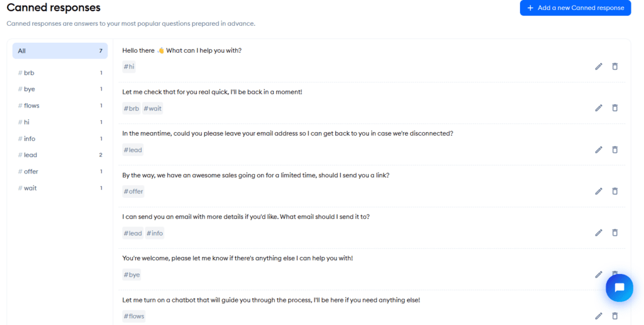Edit the 'Let me check that' response
Viewport: 644px width, 325px height.
pos(599,108)
